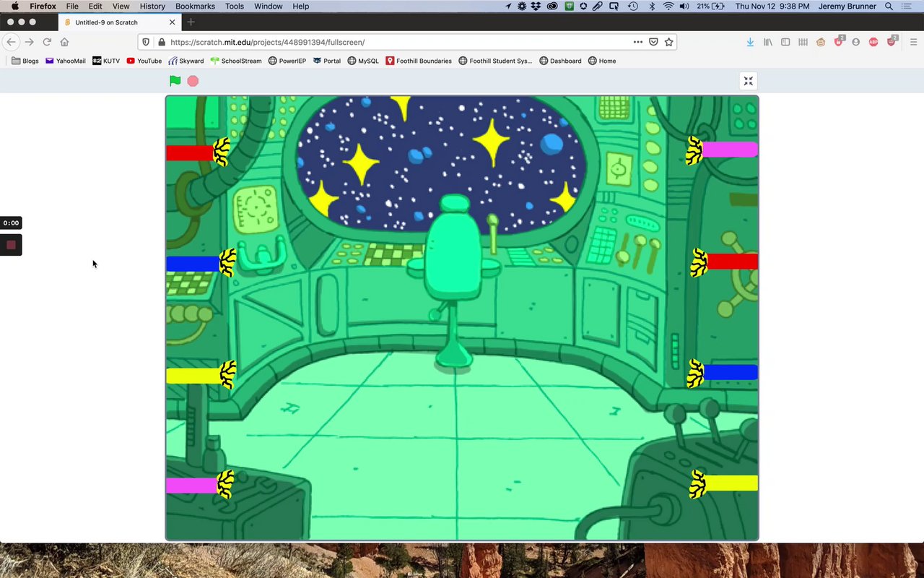Go back to the previous page
The width and height of the screenshot is (924, 578).
tap(11, 42)
